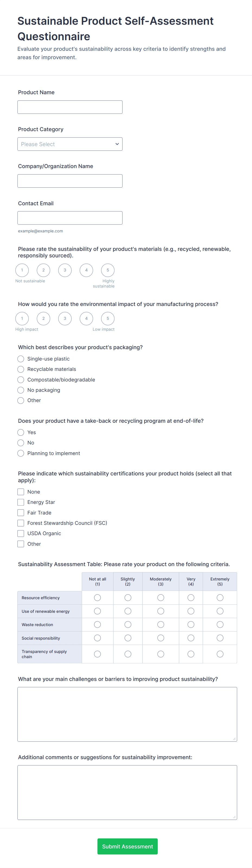
Task: Rate Resource efficiency as Extremely (5)
Action: (x=220, y=598)
